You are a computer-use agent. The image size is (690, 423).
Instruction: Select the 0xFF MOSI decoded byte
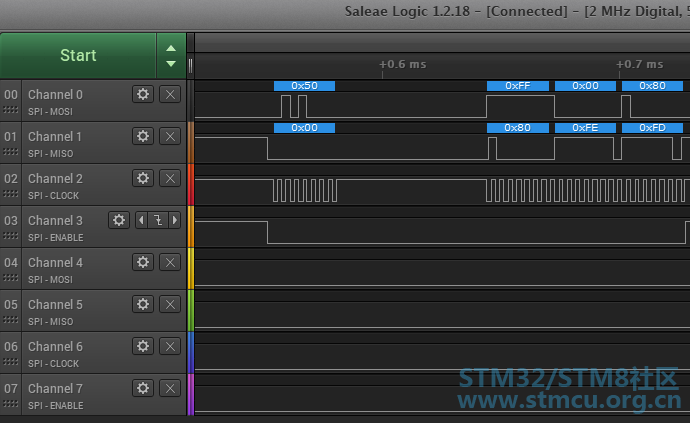(518, 86)
